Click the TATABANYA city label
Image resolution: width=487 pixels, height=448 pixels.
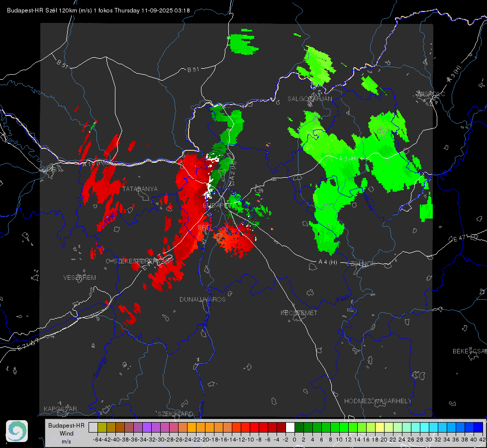click(140, 189)
